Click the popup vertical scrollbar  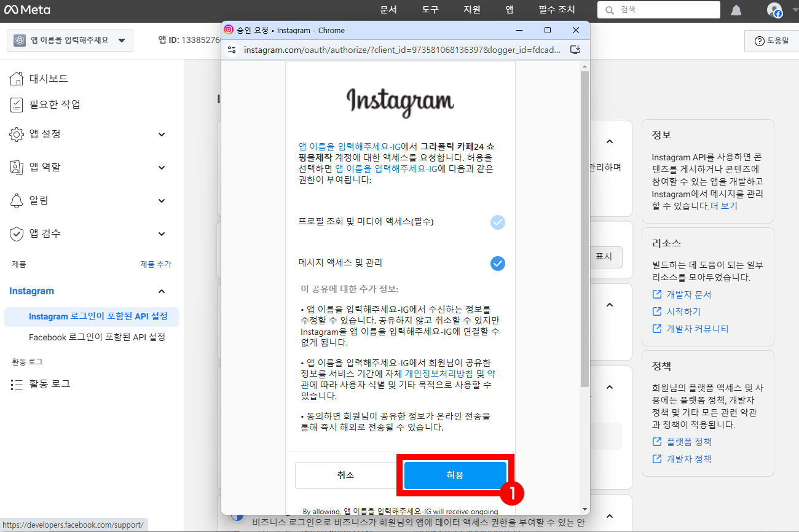pos(584,229)
